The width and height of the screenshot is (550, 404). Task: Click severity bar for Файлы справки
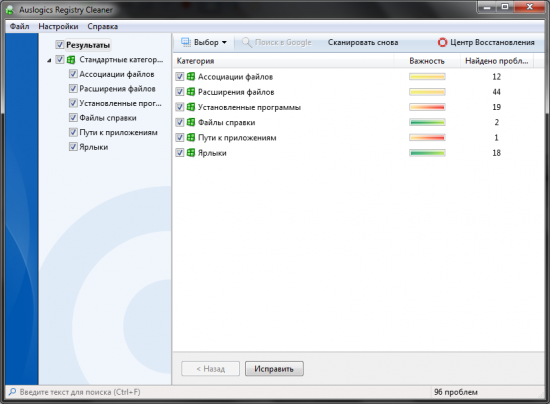427,122
